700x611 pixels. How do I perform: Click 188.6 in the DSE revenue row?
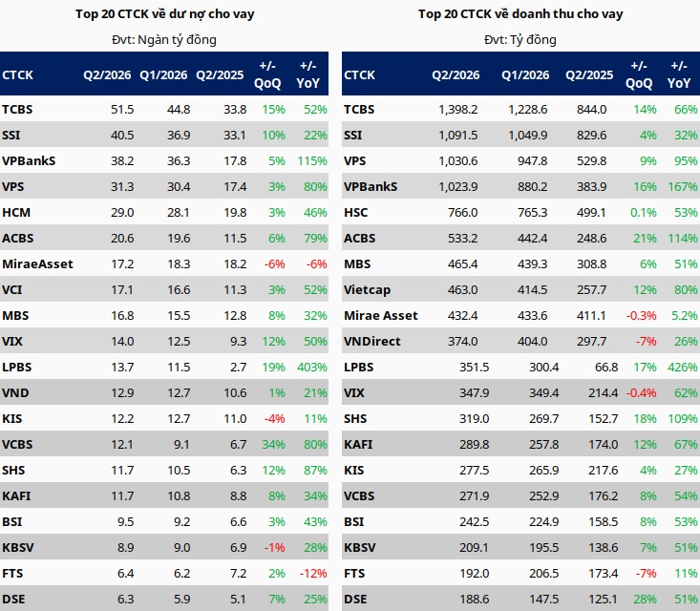[474, 600]
